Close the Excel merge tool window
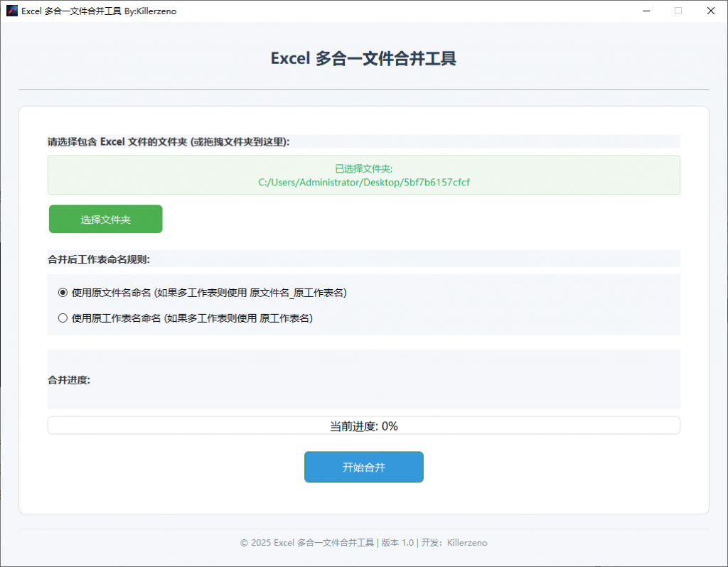 click(710, 11)
